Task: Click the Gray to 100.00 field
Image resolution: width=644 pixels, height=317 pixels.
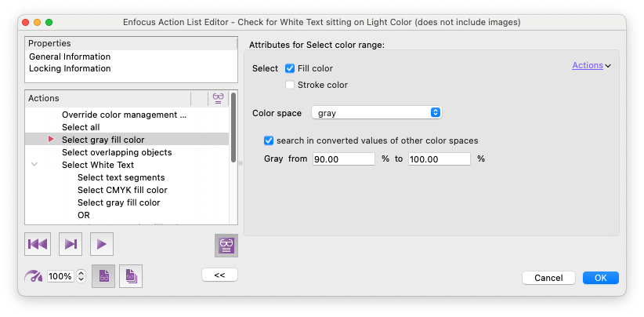Action: (x=439, y=159)
